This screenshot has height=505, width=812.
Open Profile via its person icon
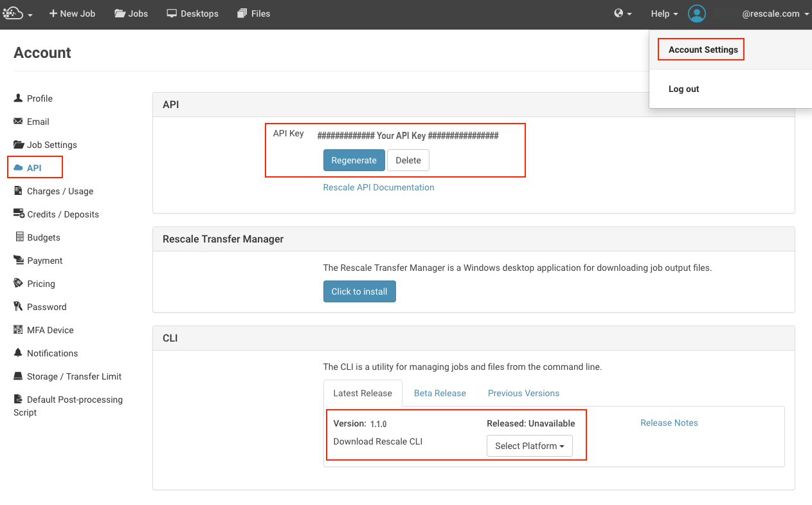pyautogui.click(x=18, y=98)
